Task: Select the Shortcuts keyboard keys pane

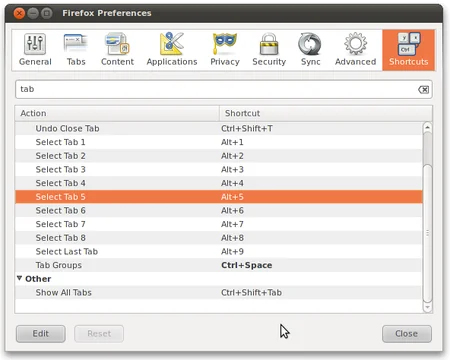Action: 408,50
